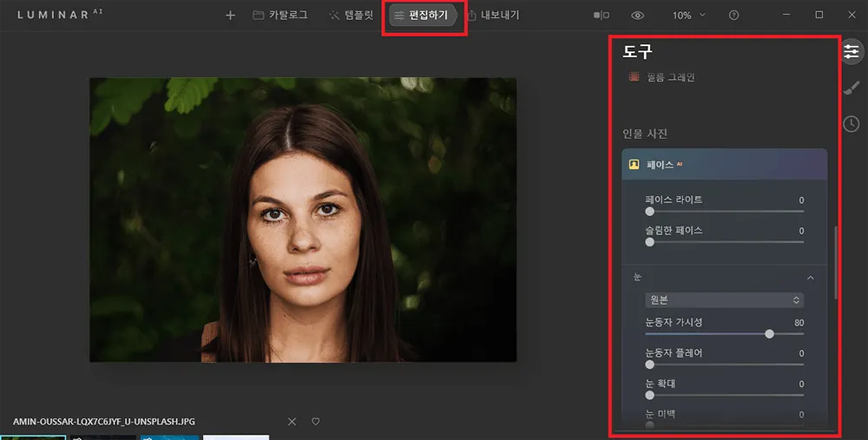
Task: Click the X reject icon beside the filename
Action: [x=292, y=422]
